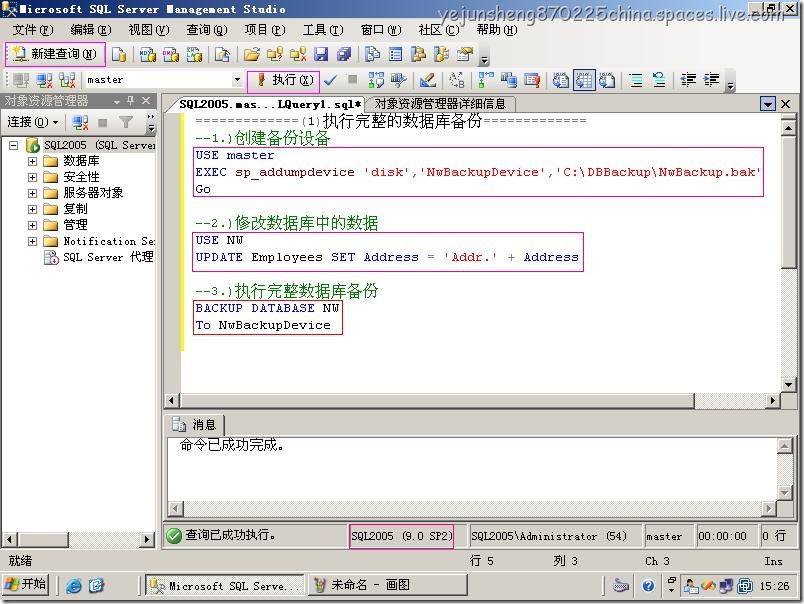804x604 pixels.
Task: Open the Connect (连接) dropdown
Action: click(33, 122)
